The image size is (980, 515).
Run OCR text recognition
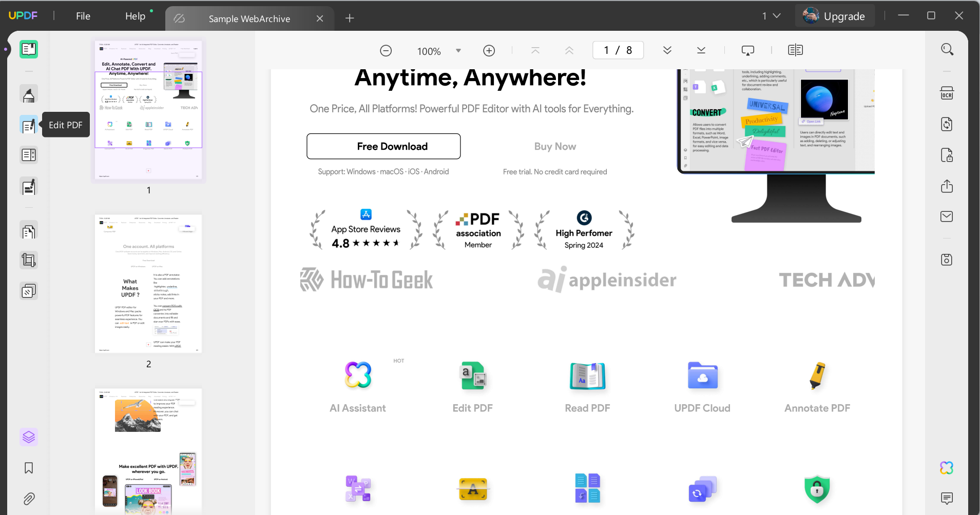(947, 94)
